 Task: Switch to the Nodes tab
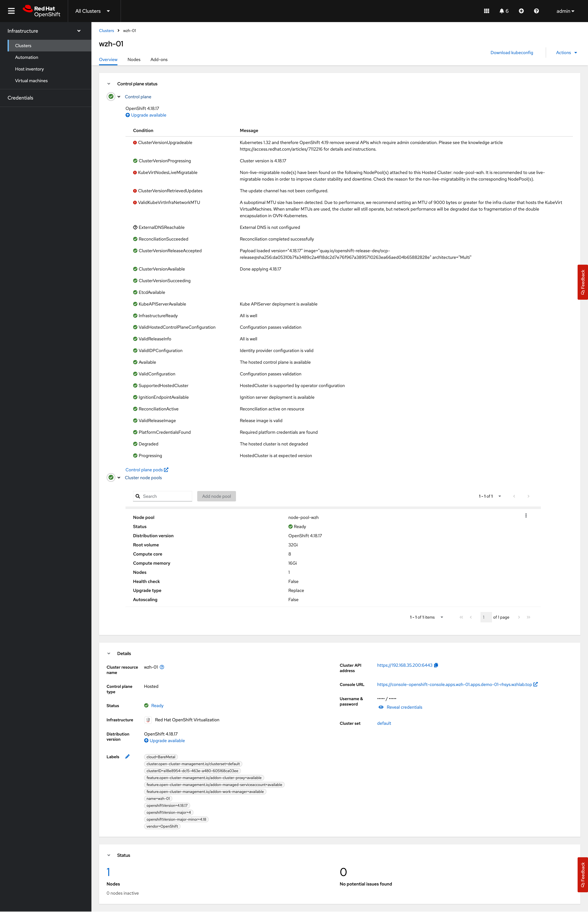point(134,60)
